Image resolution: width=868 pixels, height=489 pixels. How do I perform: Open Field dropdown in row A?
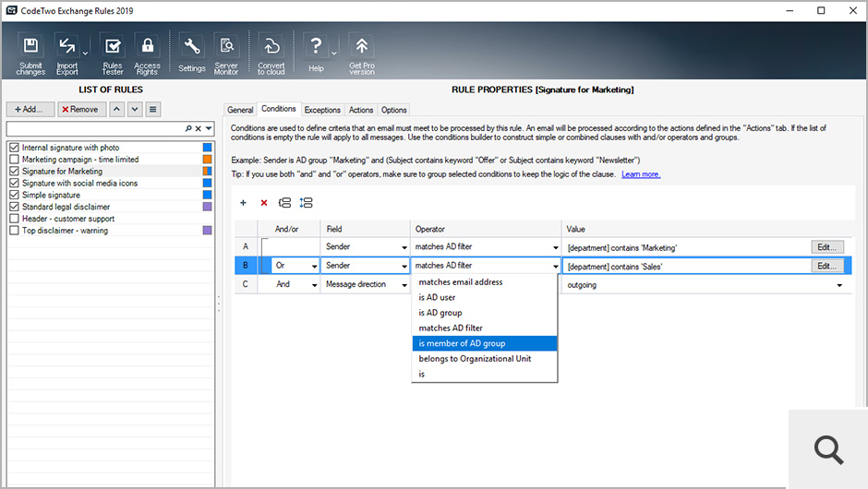point(404,247)
